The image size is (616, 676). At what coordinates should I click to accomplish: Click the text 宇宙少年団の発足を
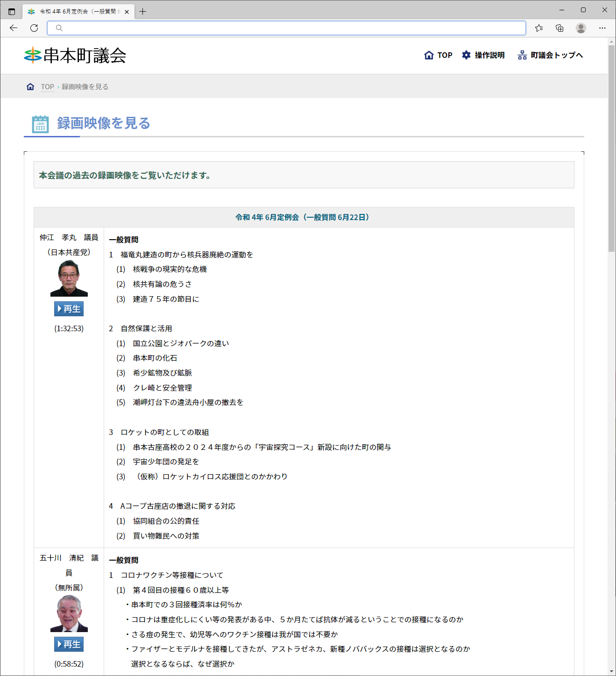166,462
